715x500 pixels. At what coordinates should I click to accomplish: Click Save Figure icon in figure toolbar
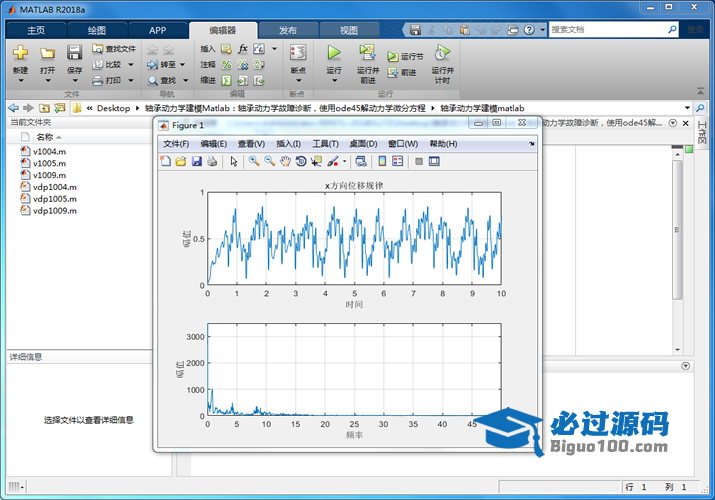[197, 161]
